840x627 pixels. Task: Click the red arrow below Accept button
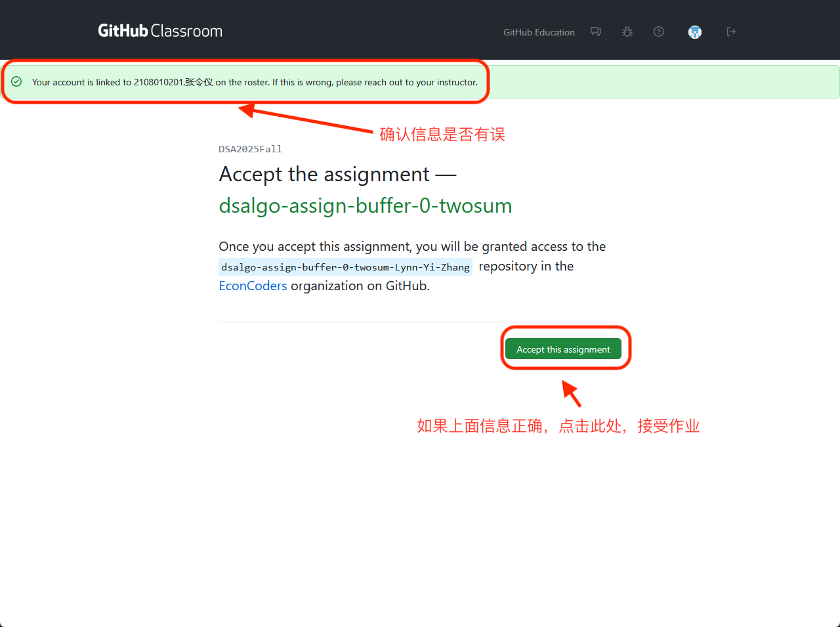572,394
